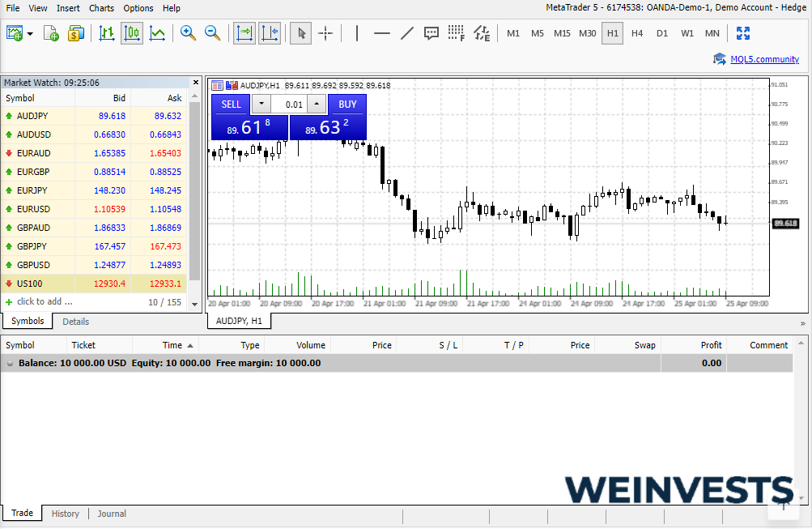This screenshot has height=529, width=812.
Task: Zoom in on the chart
Action: (188, 33)
